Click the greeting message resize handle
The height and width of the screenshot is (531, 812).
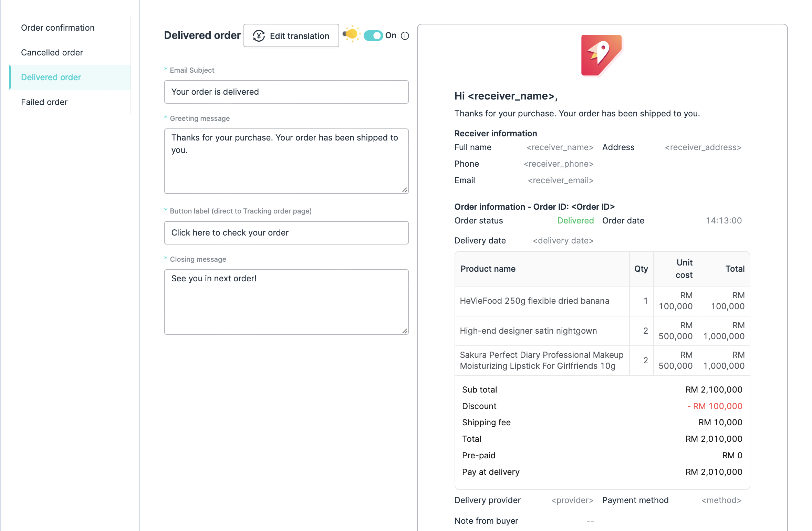(405, 190)
